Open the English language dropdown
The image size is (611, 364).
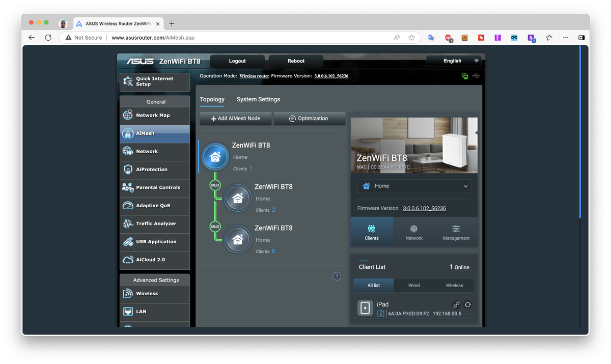(x=454, y=61)
